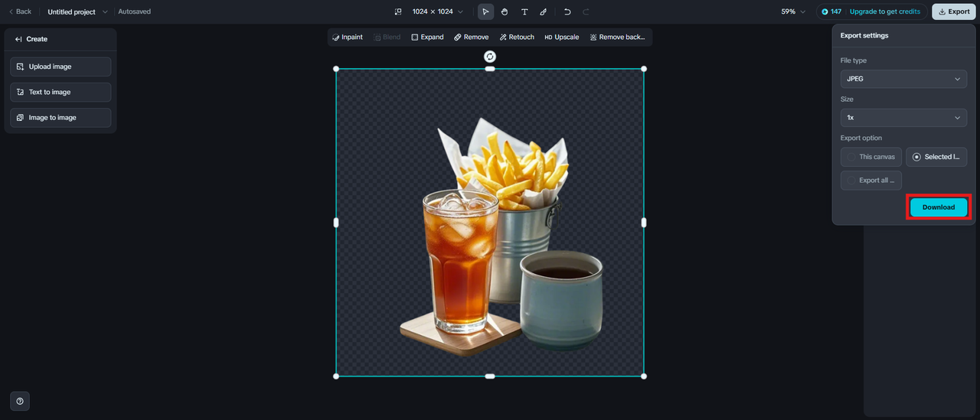980x420 pixels.
Task: Click the top-right corner selection handle
Action: 644,69
